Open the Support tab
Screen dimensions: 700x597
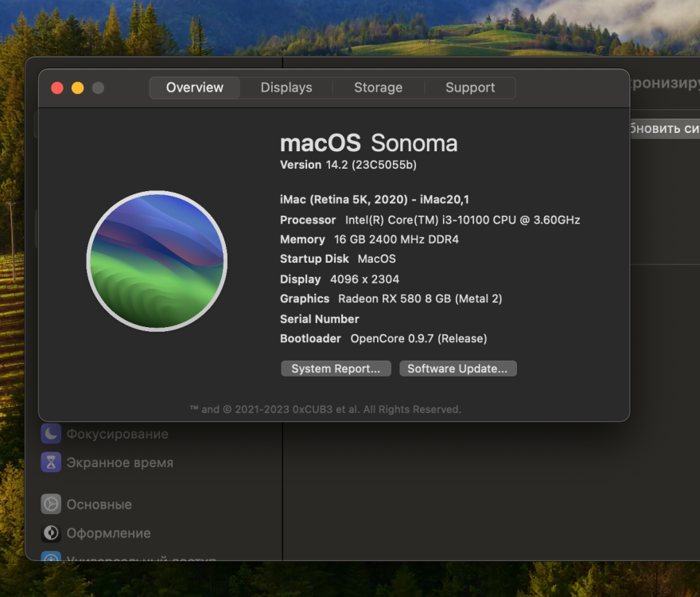470,88
